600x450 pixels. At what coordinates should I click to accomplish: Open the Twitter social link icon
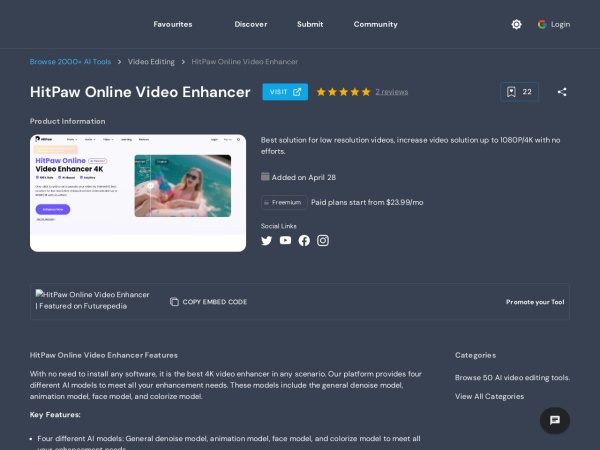pos(267,240)
